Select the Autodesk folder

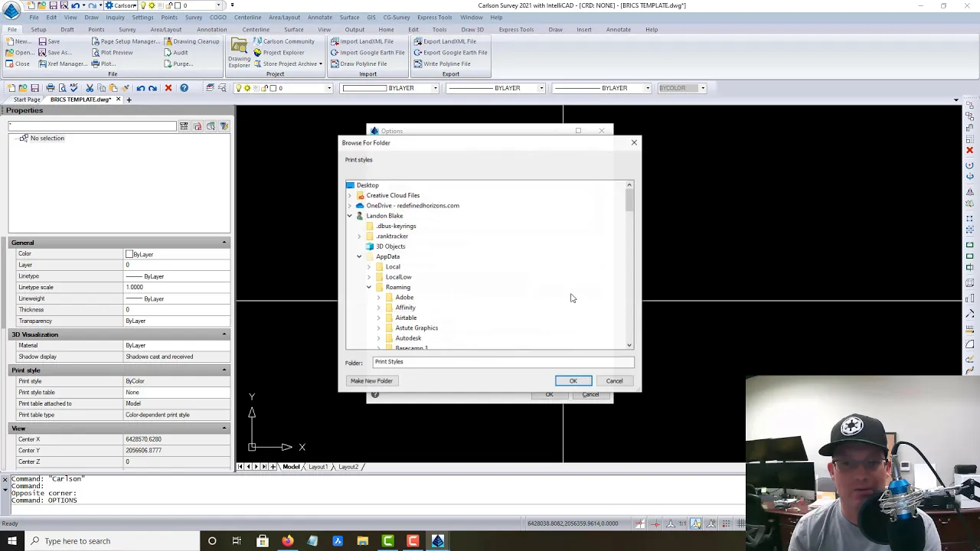pos(408,338)
